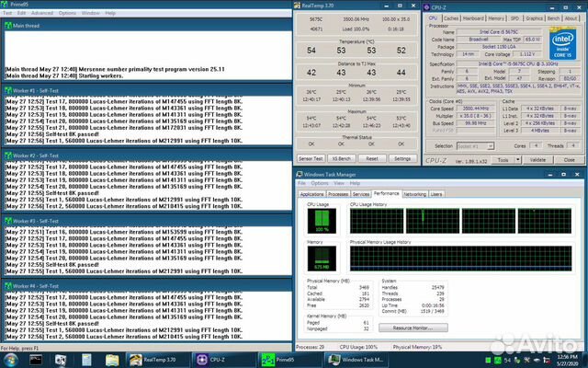588x368 pixels.
Task: Open the Edit menu in Prime95
Action: [21, 13]
